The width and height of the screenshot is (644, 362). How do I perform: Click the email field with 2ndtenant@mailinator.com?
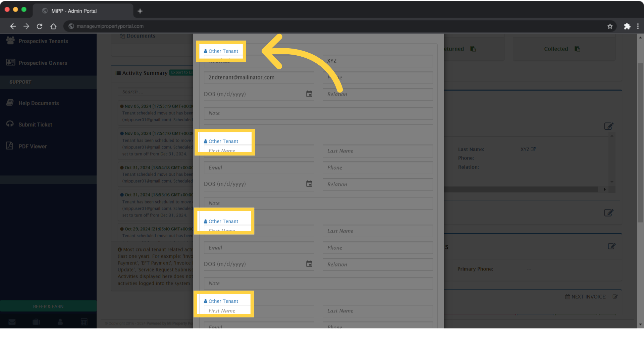pos(259,78)
